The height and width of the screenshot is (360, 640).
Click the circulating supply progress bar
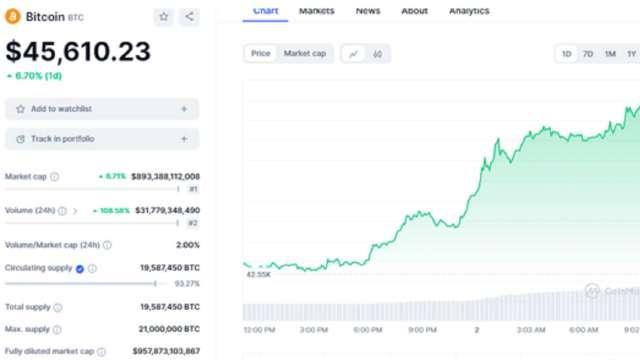pos(88,284)
